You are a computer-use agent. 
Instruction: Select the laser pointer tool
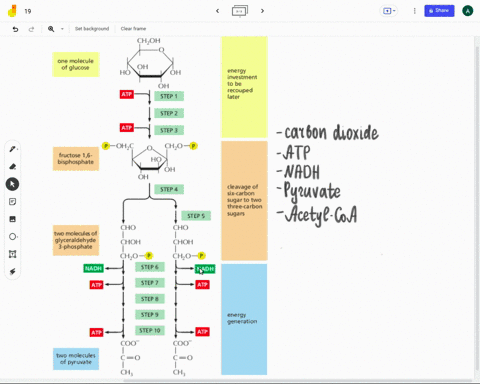pyautogui.click(x=13, y=272)
